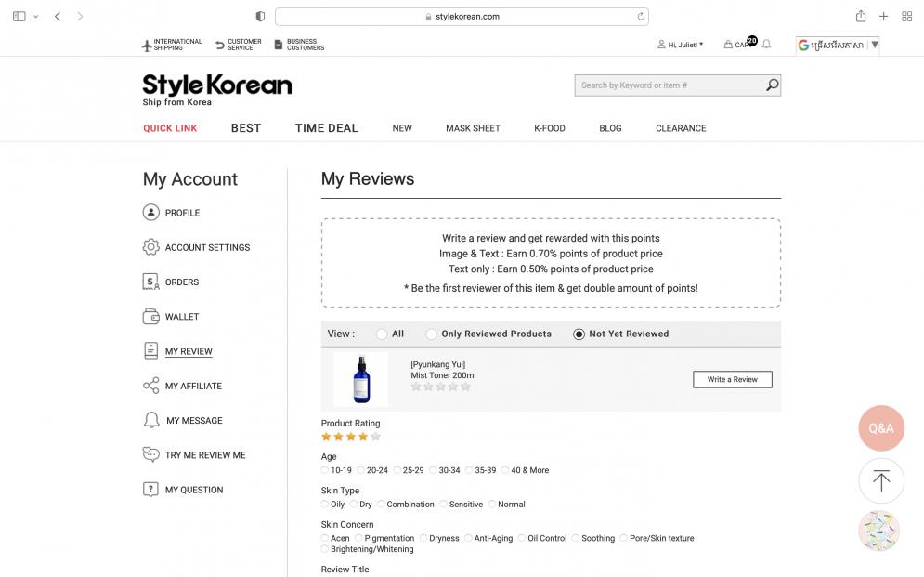Viewport: 924px width, 577px height.
Task: Open the TIME DEAL menu
Action: tap(327, 128)
